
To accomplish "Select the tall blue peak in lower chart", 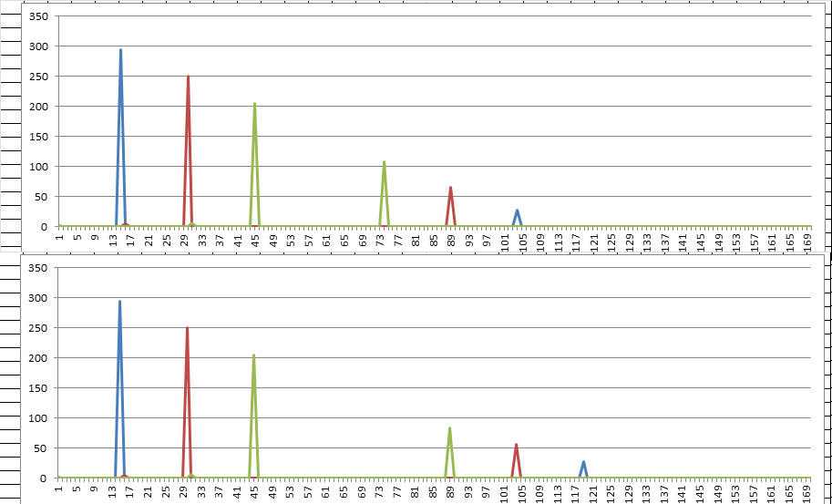I will (x=120, y=389).
